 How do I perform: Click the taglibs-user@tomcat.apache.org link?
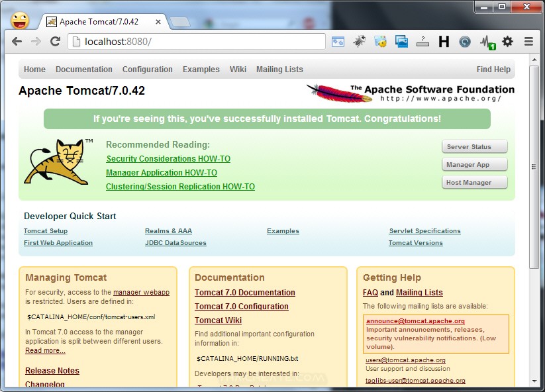coord(415,381)
